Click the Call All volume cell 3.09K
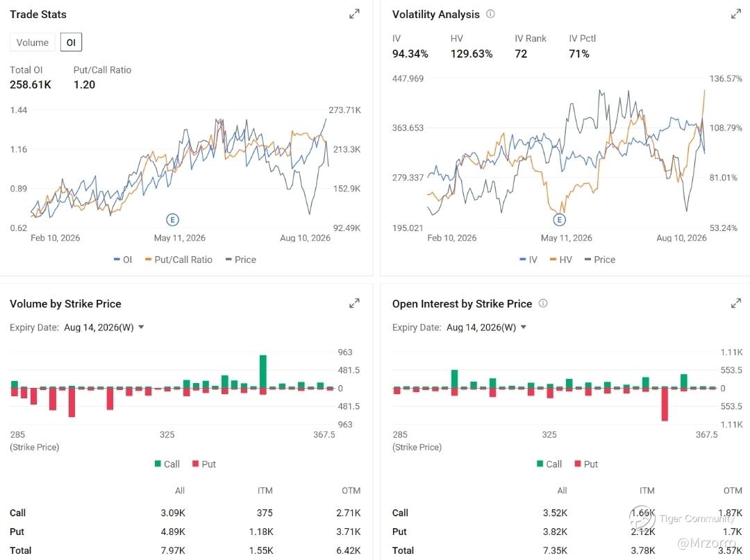 [173, 513]
